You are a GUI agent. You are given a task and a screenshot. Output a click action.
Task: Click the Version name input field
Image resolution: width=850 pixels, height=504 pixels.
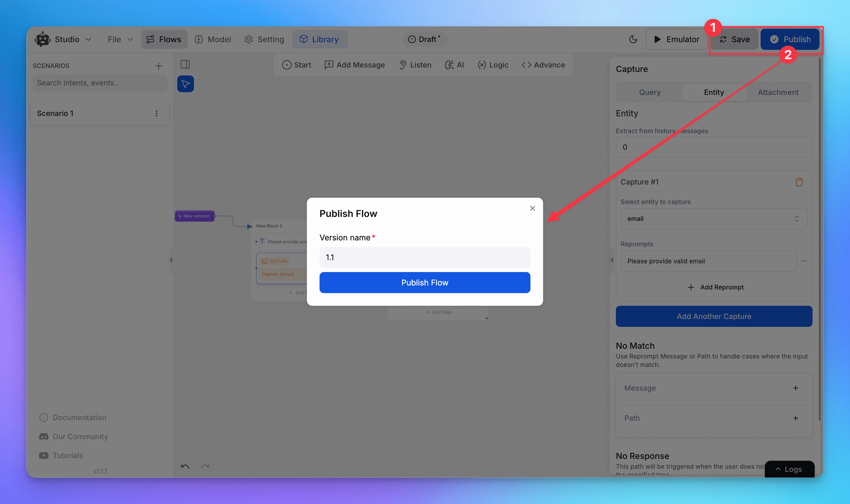pos(424,258)
